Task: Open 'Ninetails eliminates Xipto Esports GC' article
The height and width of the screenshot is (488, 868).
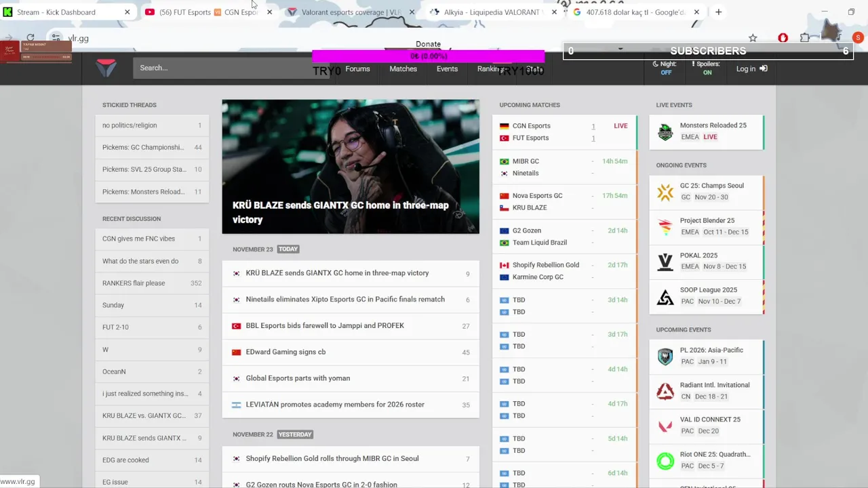Action: 351,300
